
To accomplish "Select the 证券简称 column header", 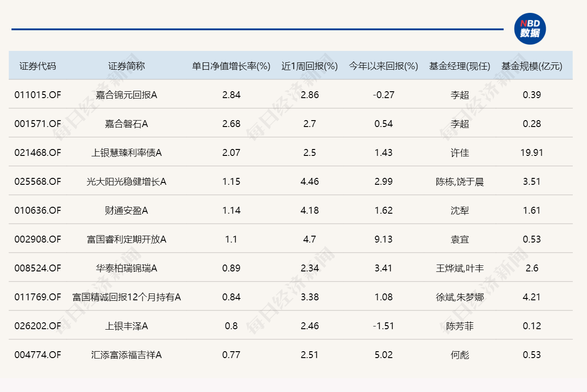I will pyautogui.click(x=127, y=66).
